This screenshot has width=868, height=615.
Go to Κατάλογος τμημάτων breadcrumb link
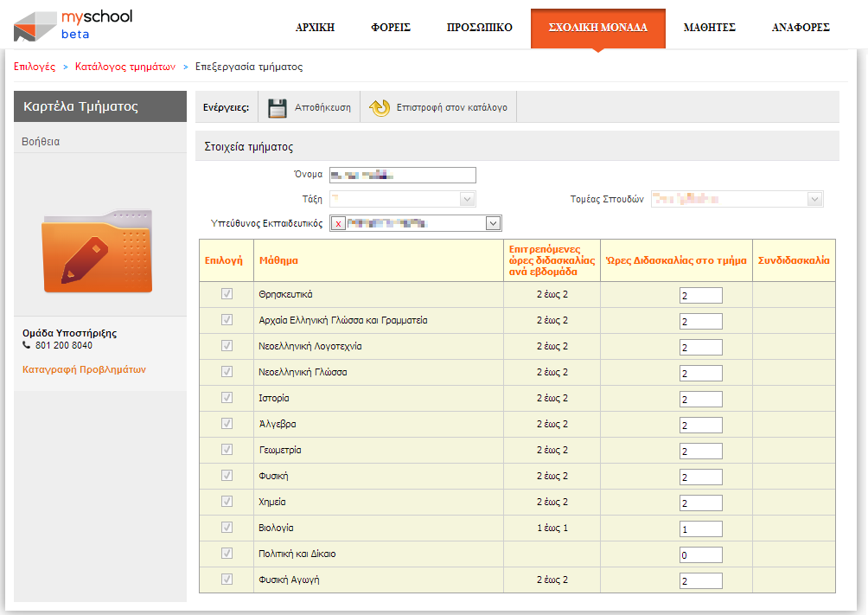click(x=125, y=67)
